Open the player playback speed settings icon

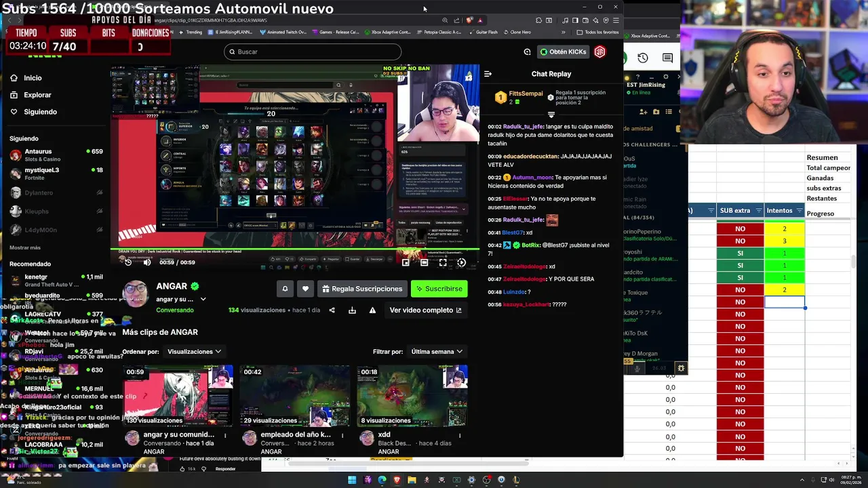(x=461, y=262)
